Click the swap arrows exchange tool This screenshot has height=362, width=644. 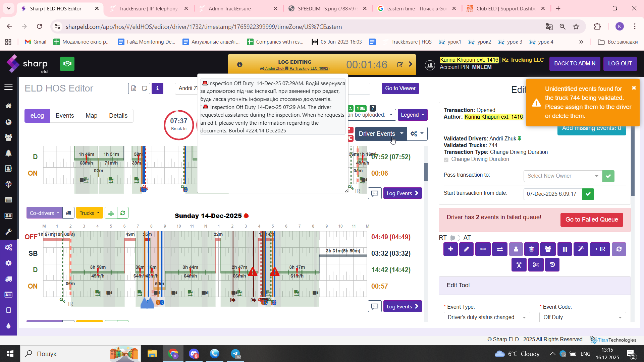(x=499, y=249)
